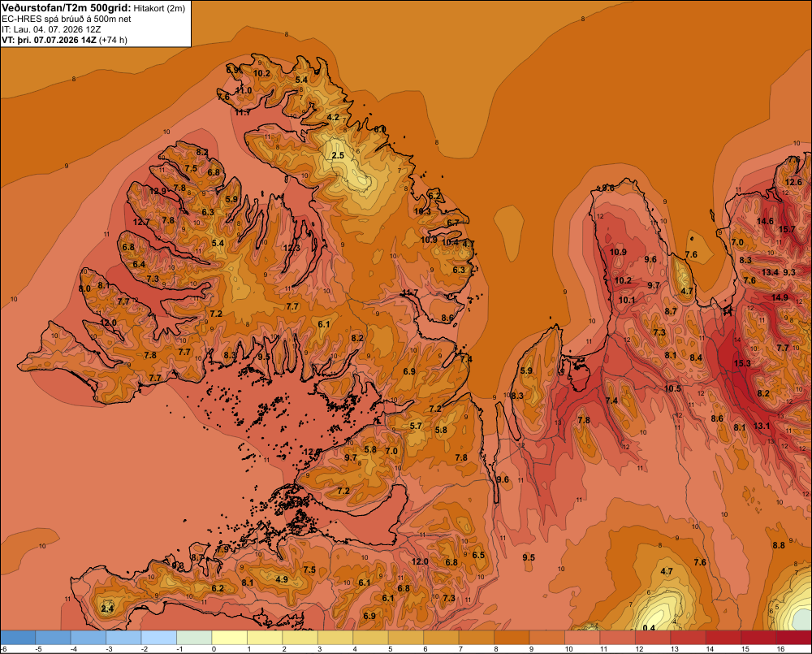The width and height of the screenshot is (812, 654).
Task: Click the 'Hitakort (2m)' header label
Action: click(x=159, y=8)
